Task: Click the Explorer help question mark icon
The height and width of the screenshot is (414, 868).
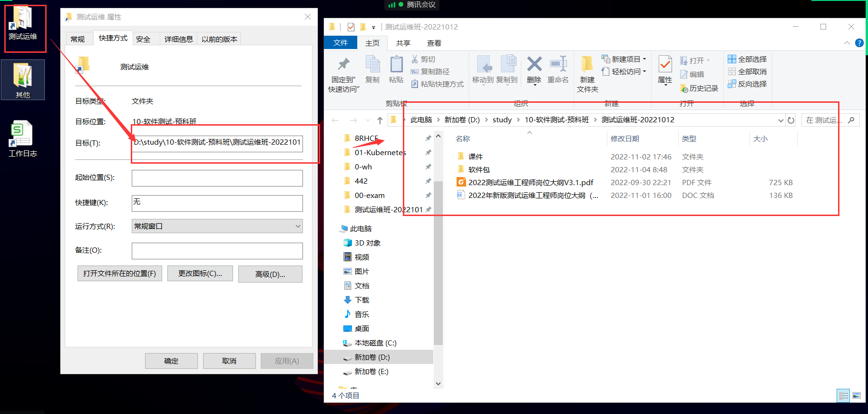Action: (x=859, y=43)
